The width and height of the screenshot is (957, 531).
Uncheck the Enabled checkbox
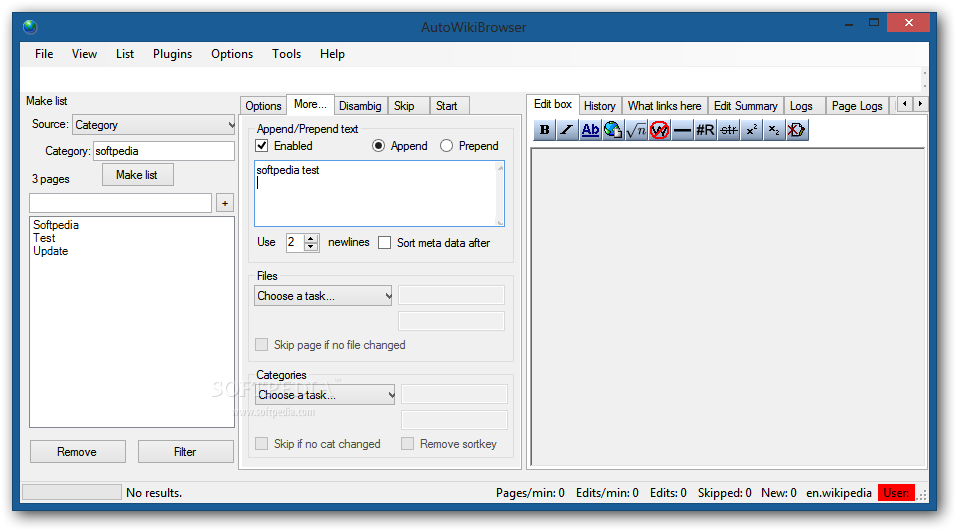point(262,146)
